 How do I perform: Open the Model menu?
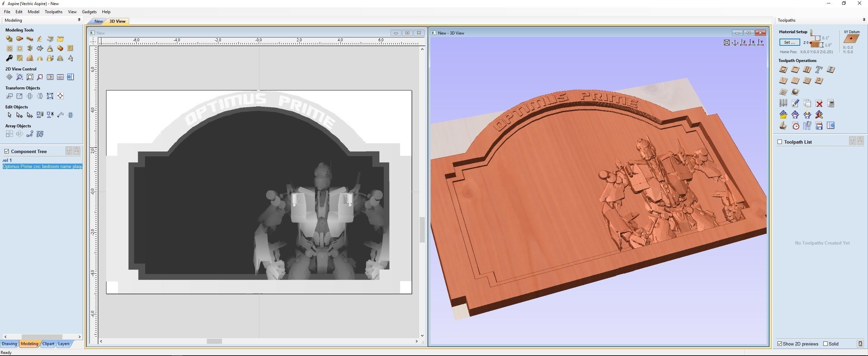34,12
